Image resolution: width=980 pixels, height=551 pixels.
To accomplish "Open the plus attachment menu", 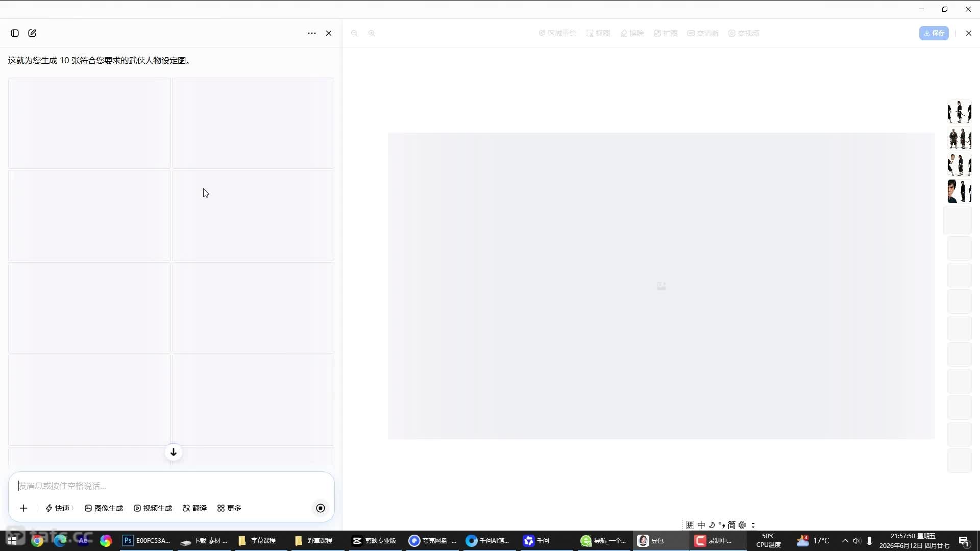I will click(23, 508).
